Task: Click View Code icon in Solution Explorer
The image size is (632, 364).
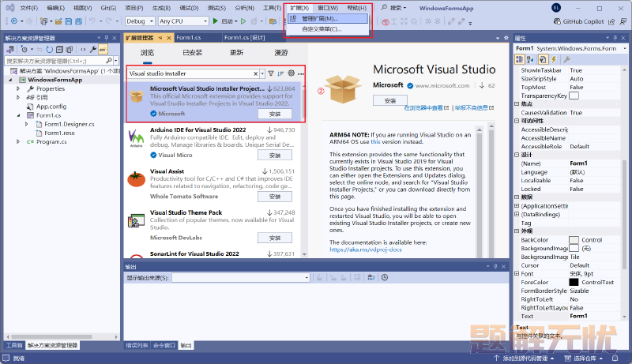Action: click(83, 50)
